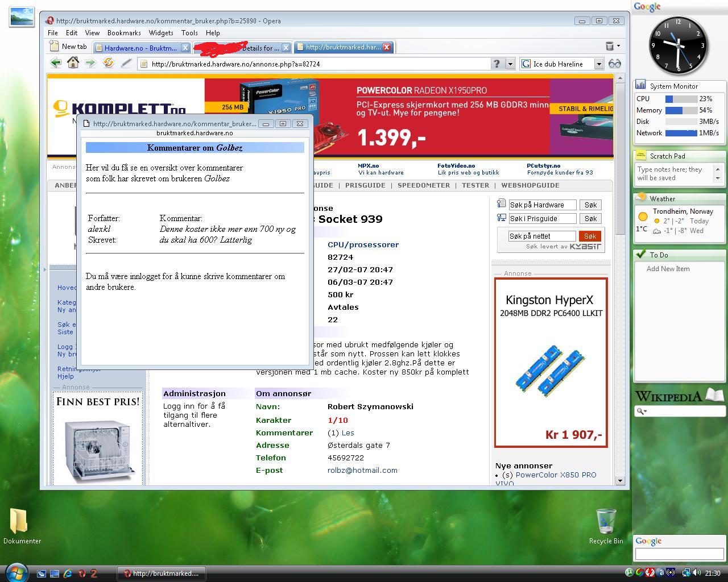The width and height of the screenshot is (728, 582).
Task: Open the TESTER navigation link
Action: point(475,185)
